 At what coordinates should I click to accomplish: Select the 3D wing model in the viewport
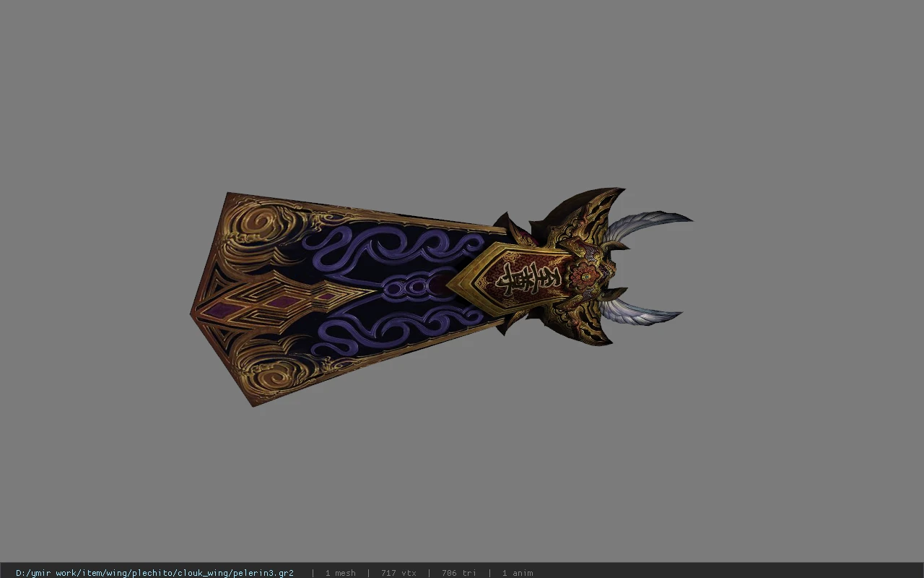click(441, 297)
